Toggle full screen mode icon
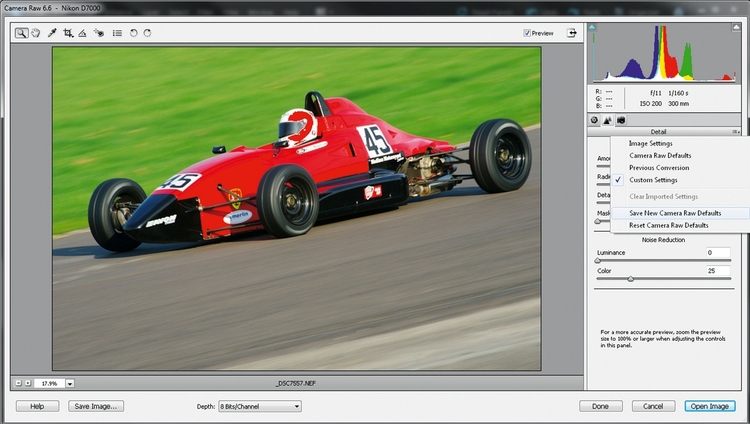The image size is (750, 424). pos(572,33)
